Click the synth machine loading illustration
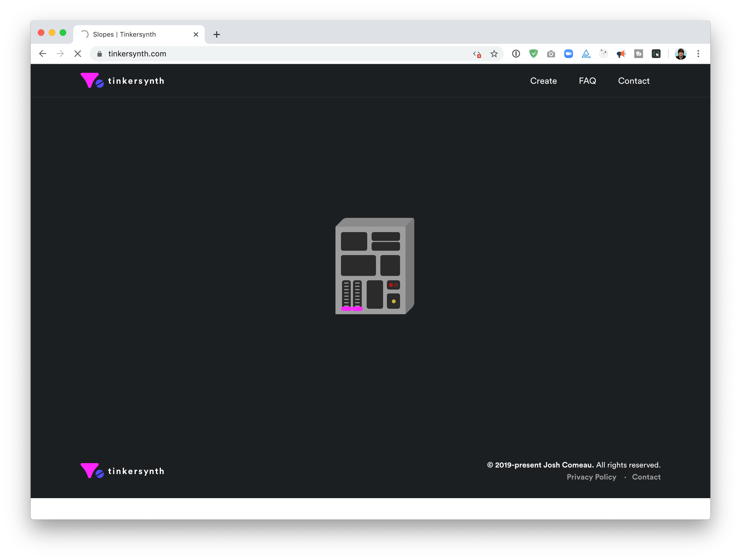 [375, 266]
